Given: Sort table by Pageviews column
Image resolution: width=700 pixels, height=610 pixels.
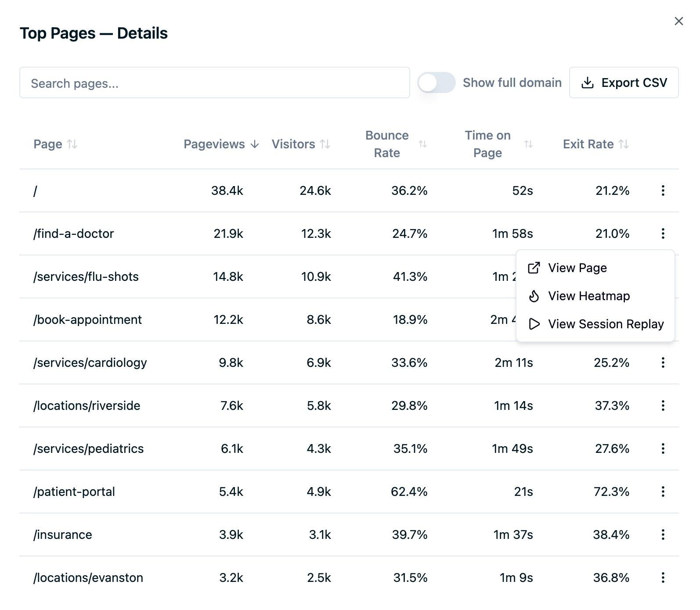Looking at the screenshot, I should [x=221, y=144].
